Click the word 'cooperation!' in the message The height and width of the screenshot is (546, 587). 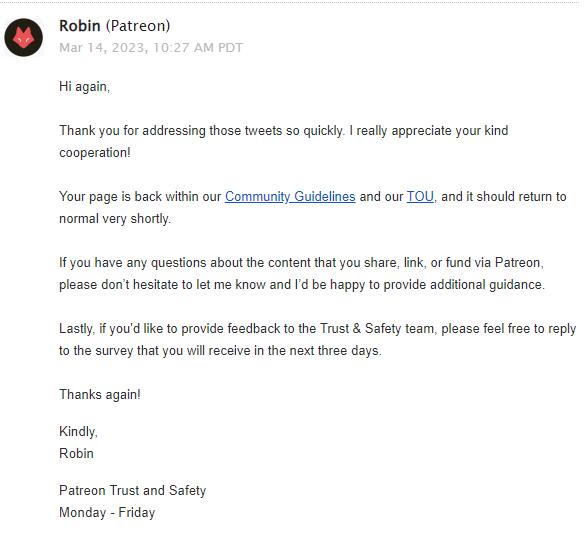click(x=95, y=153)
